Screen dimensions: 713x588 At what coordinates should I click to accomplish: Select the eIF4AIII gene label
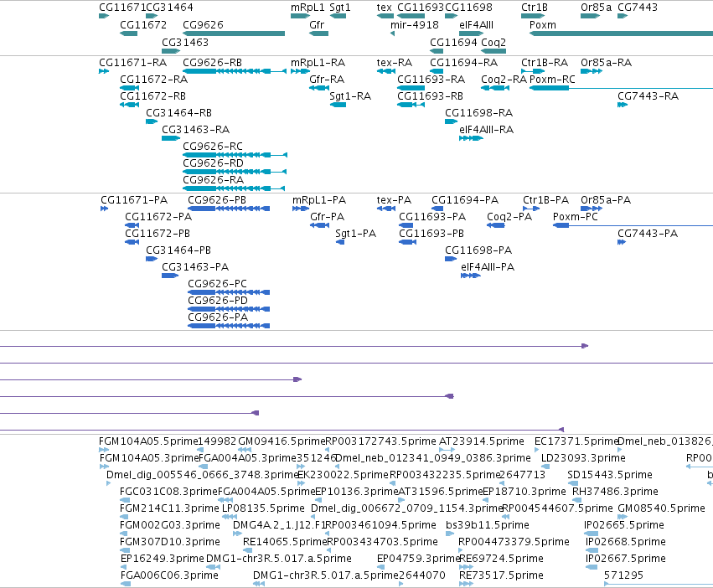[476, 24]
